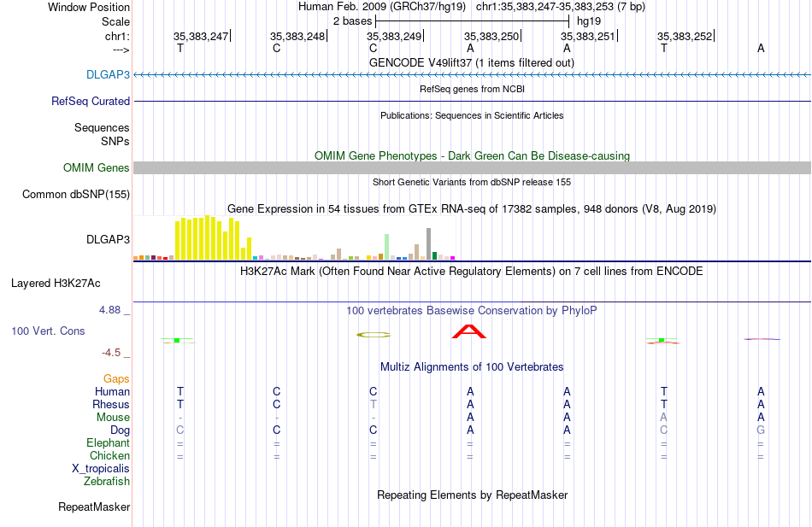Click the X_tropicalis alignment row label

(101, 469)
